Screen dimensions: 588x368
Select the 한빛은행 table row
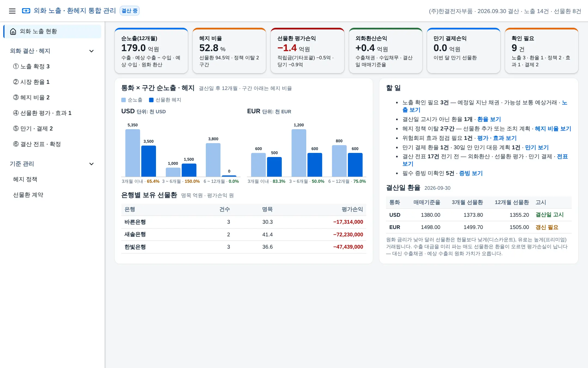tap(244, 247)
